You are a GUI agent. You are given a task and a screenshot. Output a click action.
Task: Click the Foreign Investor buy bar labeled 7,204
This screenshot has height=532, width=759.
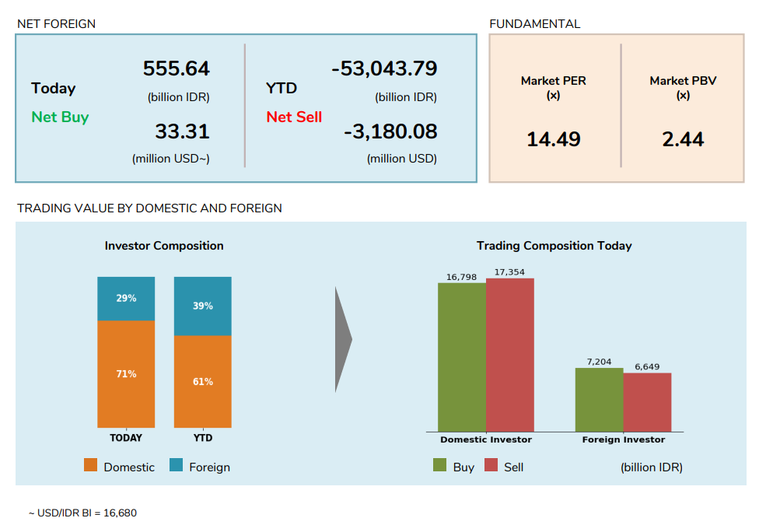coord(599,400)
